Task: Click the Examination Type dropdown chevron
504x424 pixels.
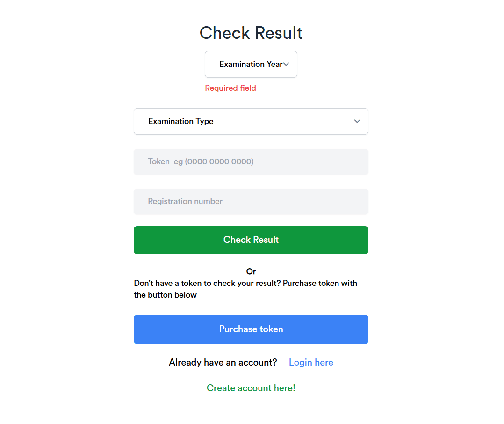Action: [x=357, y=121]
